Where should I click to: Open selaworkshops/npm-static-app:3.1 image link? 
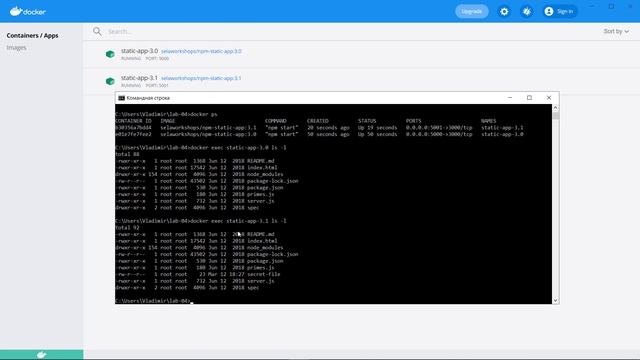pos(201,78)
